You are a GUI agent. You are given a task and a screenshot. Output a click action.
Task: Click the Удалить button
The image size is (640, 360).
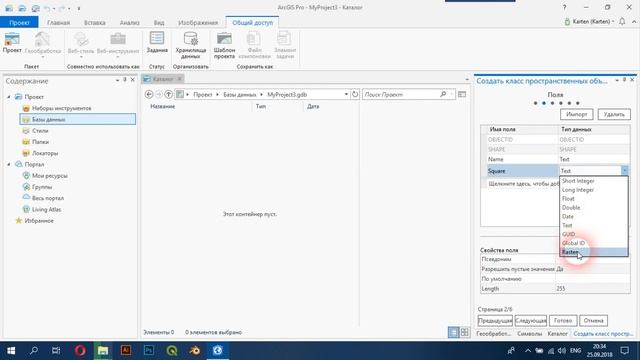(614, 114)
